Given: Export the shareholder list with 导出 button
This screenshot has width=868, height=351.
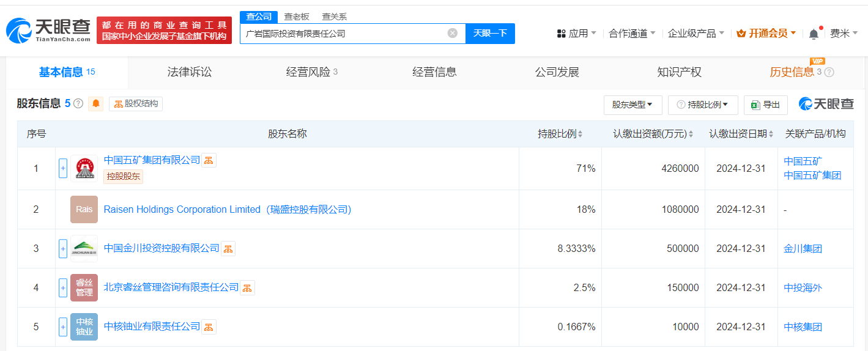Looking at the screenshot, I should pos(765,105).
